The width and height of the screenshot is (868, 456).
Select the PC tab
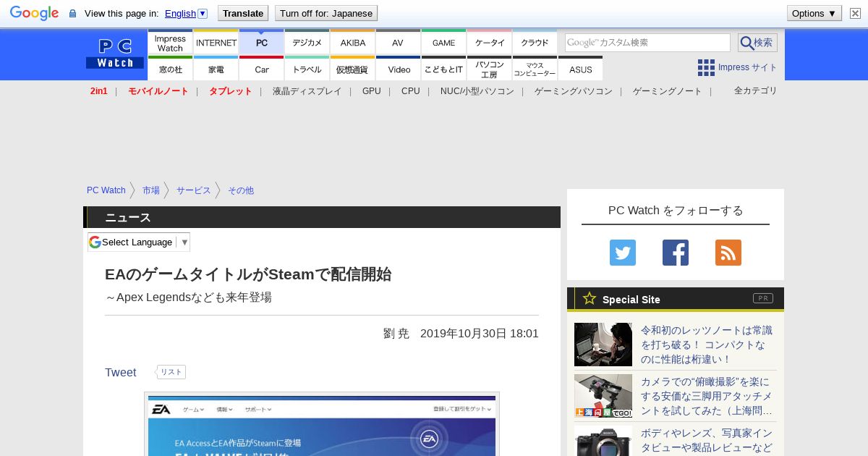point(262,43)
